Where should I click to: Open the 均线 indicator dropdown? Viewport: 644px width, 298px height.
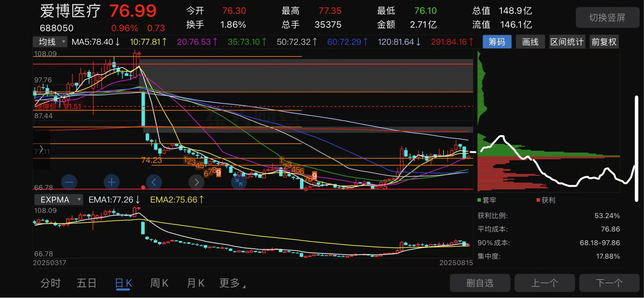(50, 42)
